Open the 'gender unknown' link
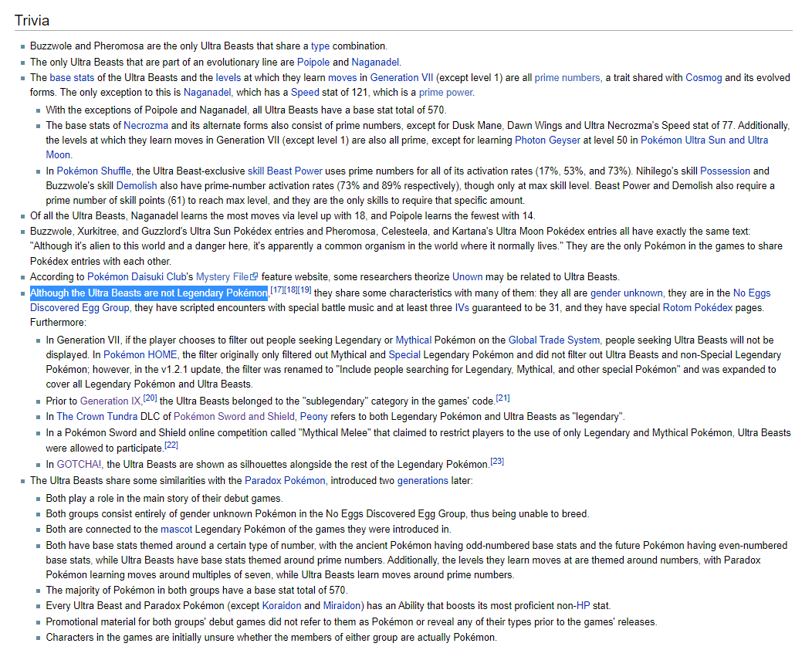Image resolution: width=812 pixels, height=650 pixels. 626,293
